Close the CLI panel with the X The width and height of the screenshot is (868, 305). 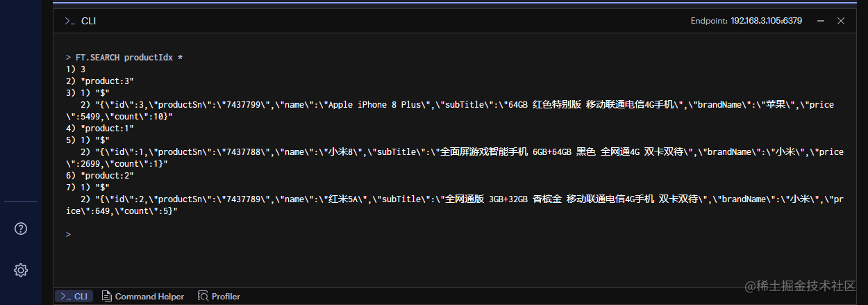click(841, 21)
